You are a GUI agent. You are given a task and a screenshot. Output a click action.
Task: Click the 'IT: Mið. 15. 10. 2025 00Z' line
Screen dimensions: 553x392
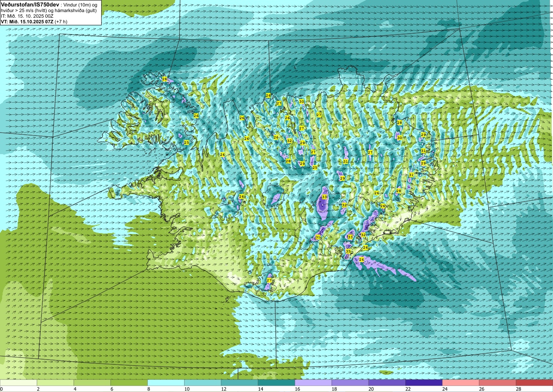click(x=27, y=16)
